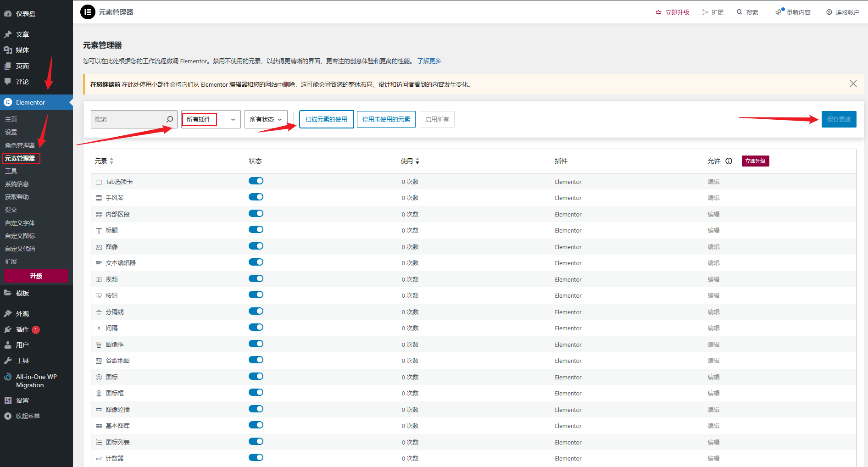Open 角色管理器 submenu item
Screen dimensions: 868x467
coord(20,145)
